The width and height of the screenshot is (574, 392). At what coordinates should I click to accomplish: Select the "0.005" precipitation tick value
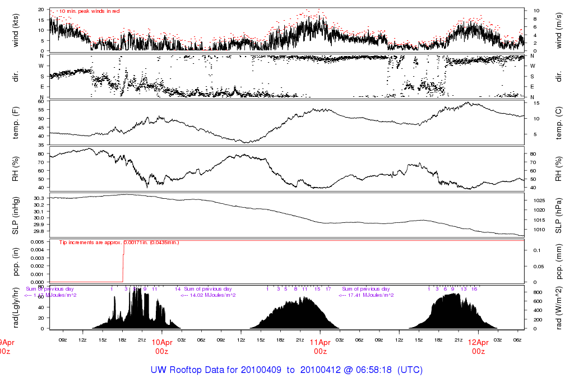[x=38, y=242]
